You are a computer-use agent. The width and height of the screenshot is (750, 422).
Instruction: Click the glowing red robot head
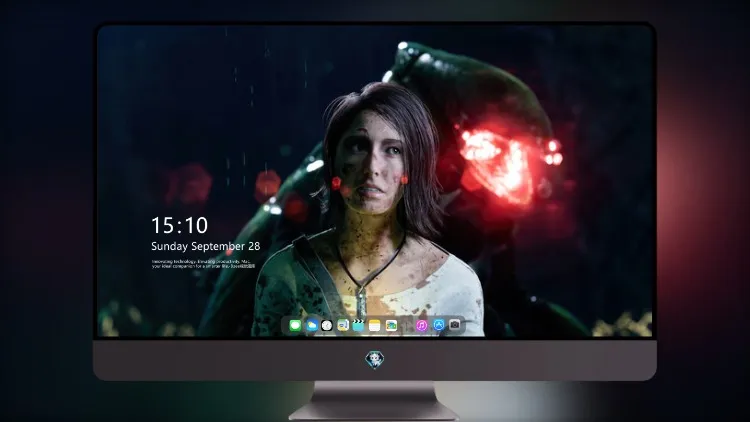(500, 160)
